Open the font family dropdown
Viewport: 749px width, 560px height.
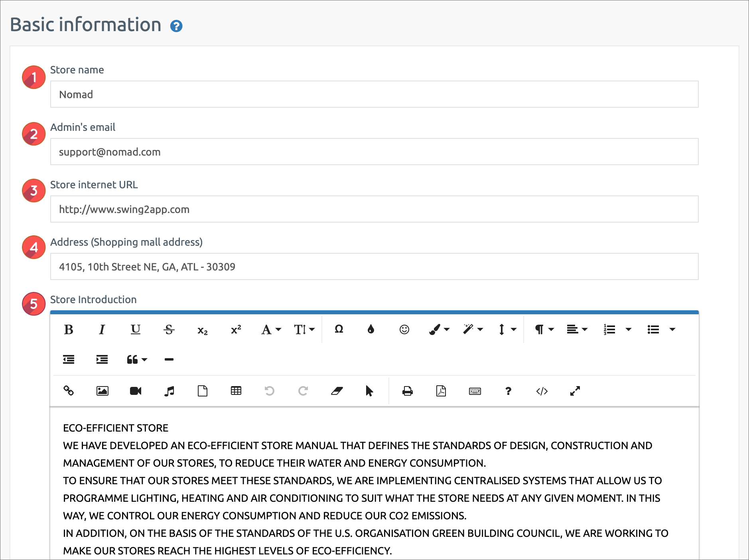[x=271, y=329]
